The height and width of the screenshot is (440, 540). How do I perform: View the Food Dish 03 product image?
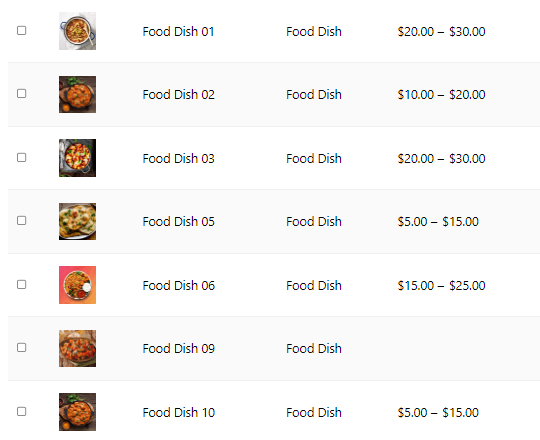(x=77, y=158)
